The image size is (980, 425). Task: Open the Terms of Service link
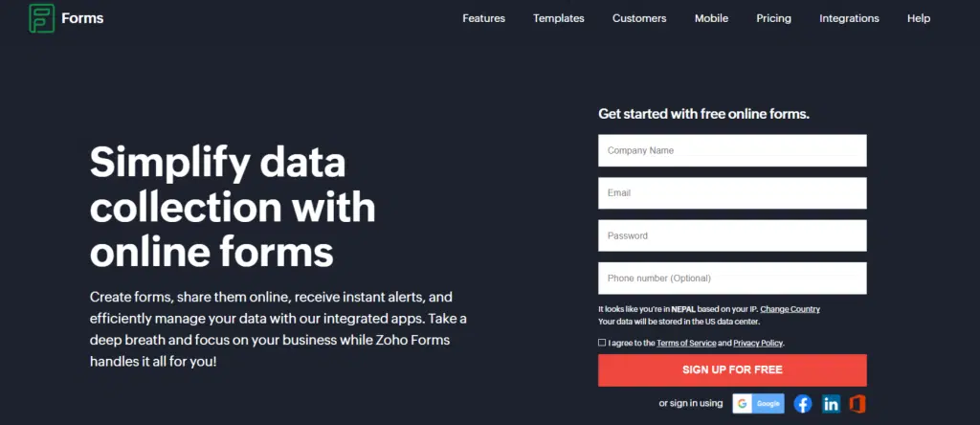tap(685, 343)
